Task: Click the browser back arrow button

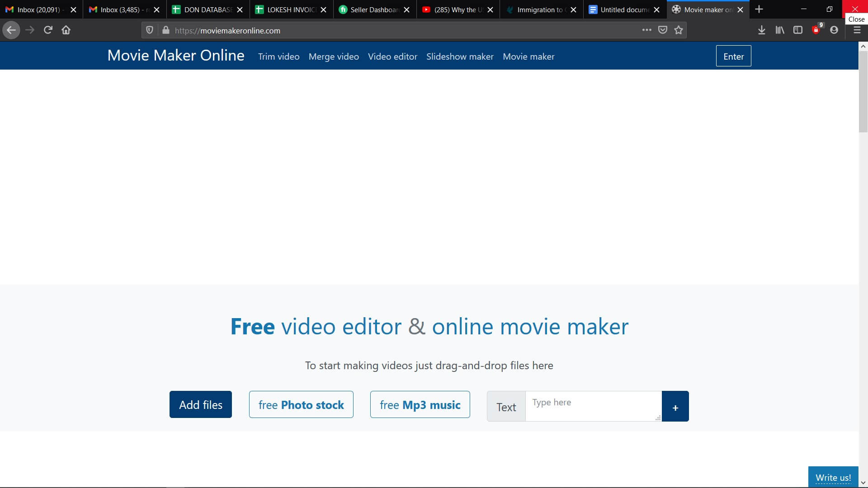Action: [x=11, y=30]
